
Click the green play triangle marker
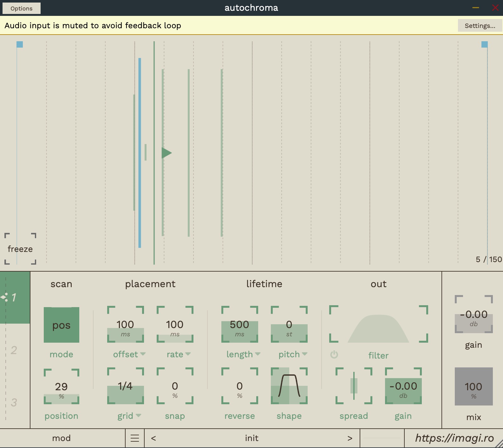tap(166, 153)
